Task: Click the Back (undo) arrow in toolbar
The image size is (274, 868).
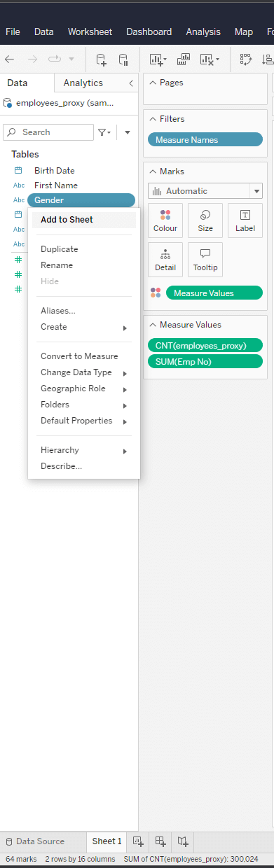Action: 10,59
